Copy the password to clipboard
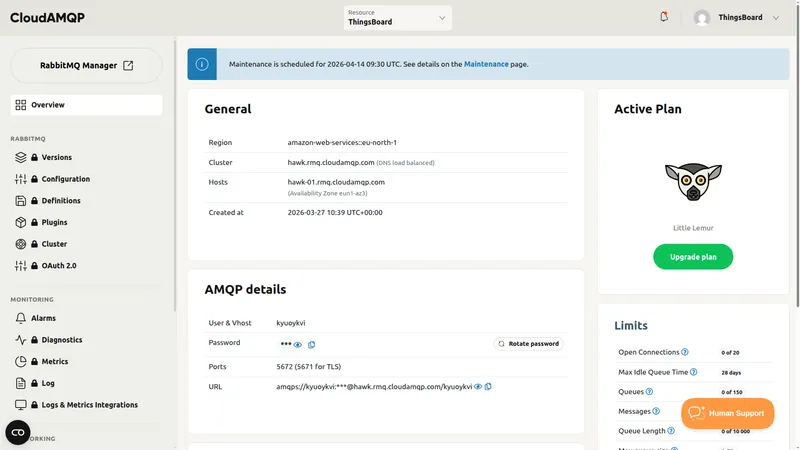This screenshot has width=800, height=450. click(312, 345)
